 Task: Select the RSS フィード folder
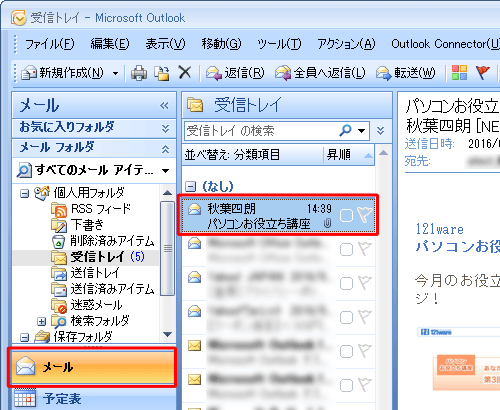coord(91,209)
